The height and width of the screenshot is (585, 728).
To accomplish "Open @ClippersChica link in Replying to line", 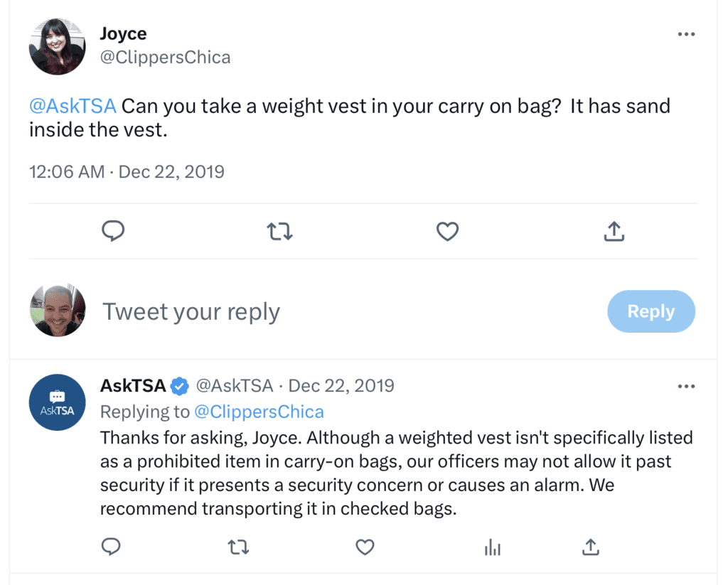I will pos(259,412).
